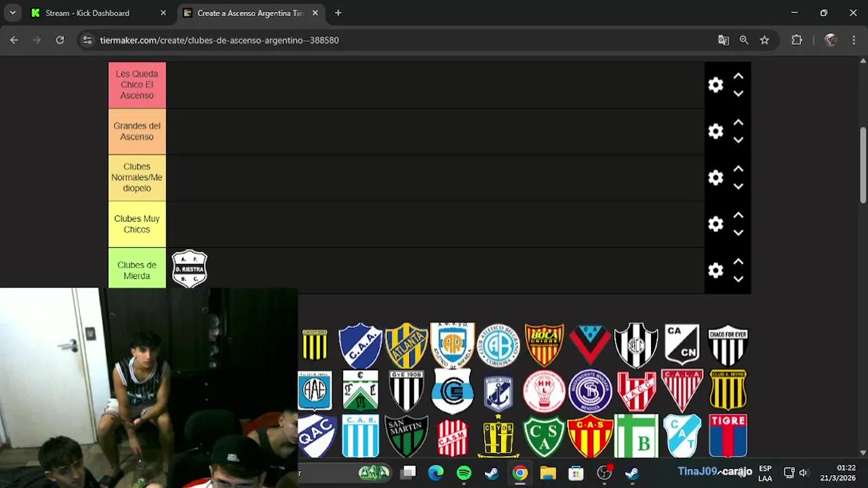The height and width of the screenshot is (488, 868).
Task: Select the Atlético de Rafaela crest
Action: 452,345
